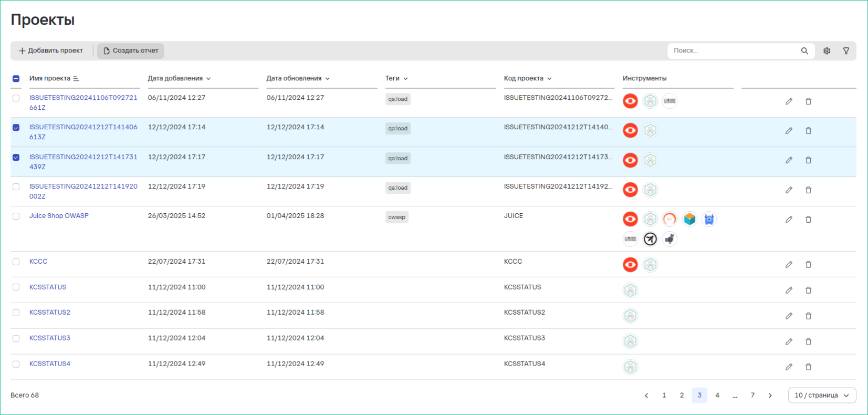Edit the Juice Shop OWASP project

[788, 220]
